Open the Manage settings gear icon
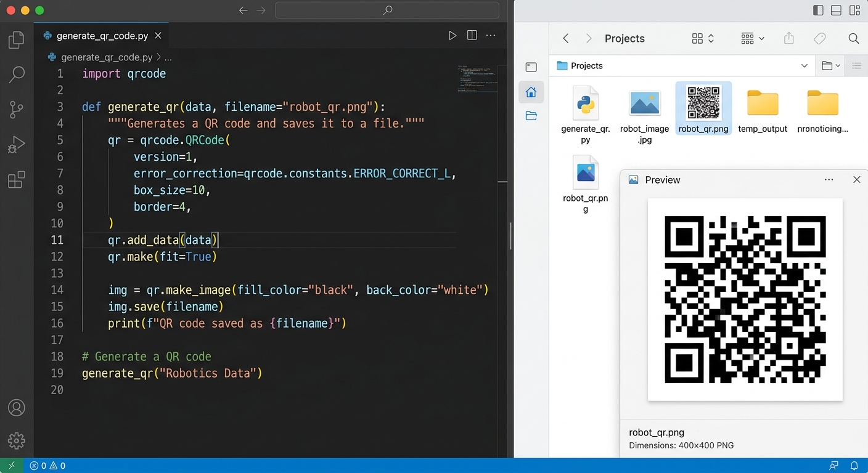This screenshot has height=473, width=868. point(16,440)
